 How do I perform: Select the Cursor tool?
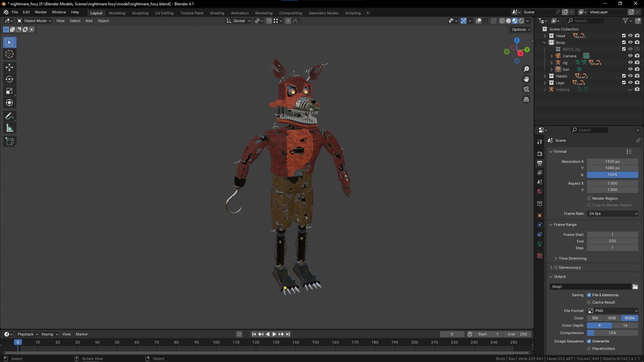click(9, 54)
